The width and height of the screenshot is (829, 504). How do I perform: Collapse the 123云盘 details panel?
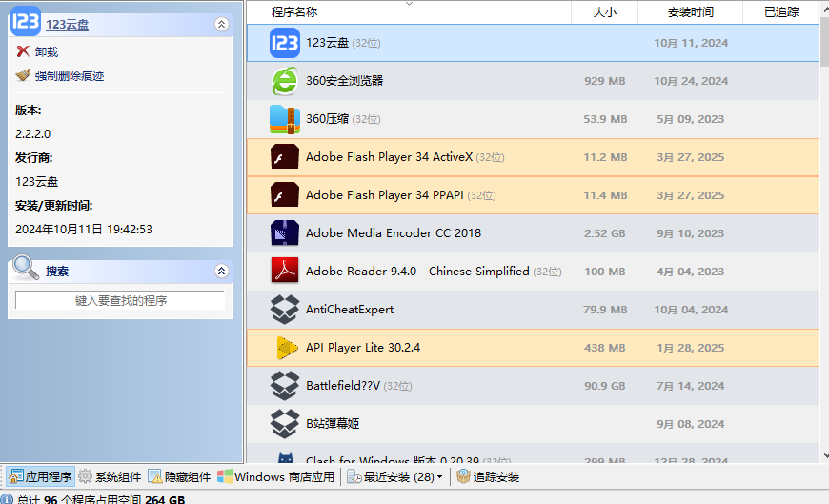[221, 25]
